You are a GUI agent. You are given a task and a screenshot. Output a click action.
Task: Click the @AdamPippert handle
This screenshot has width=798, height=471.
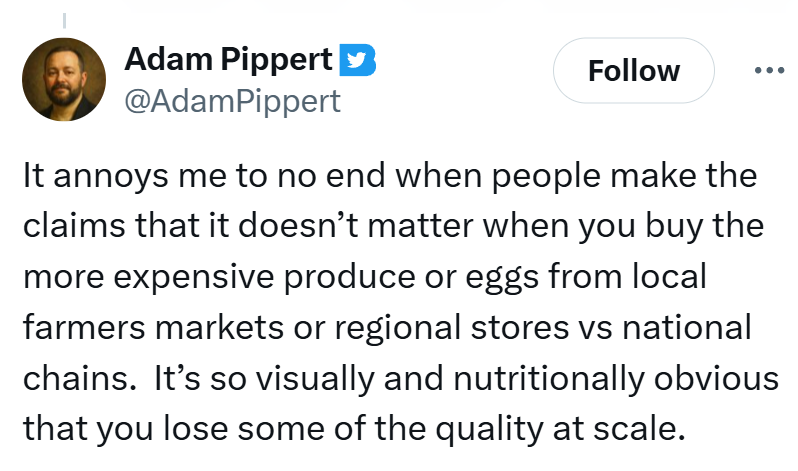[x=232, y=100]
